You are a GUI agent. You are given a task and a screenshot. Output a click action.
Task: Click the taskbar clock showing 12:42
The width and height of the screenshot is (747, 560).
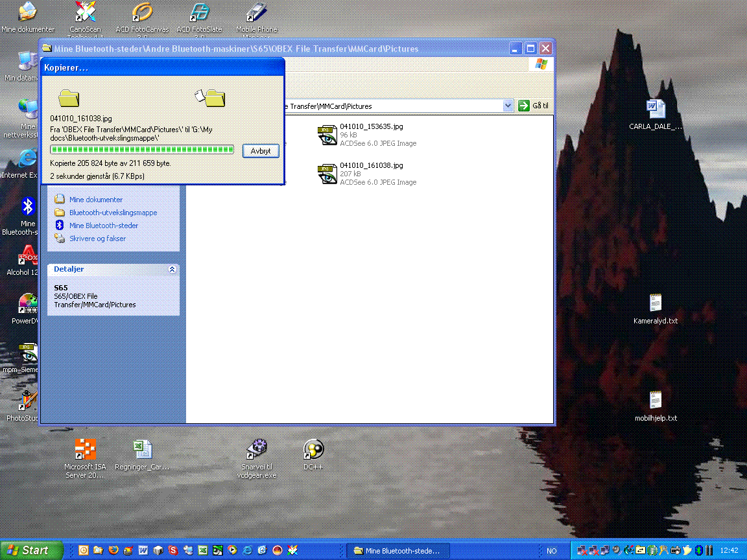[x=729, y=550]
